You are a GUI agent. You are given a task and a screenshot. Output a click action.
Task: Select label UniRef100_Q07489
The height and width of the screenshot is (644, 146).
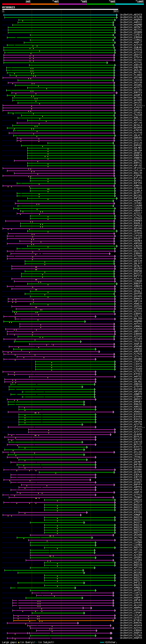coord(131,256)
